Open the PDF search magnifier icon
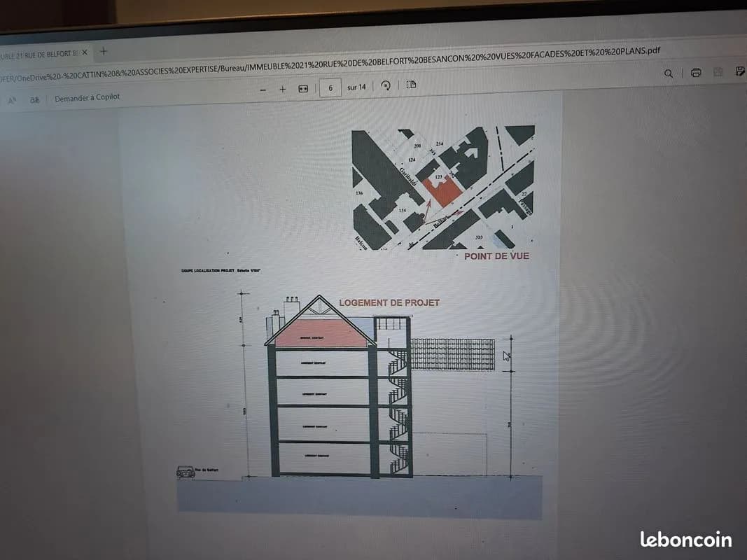 click(669, 73)
